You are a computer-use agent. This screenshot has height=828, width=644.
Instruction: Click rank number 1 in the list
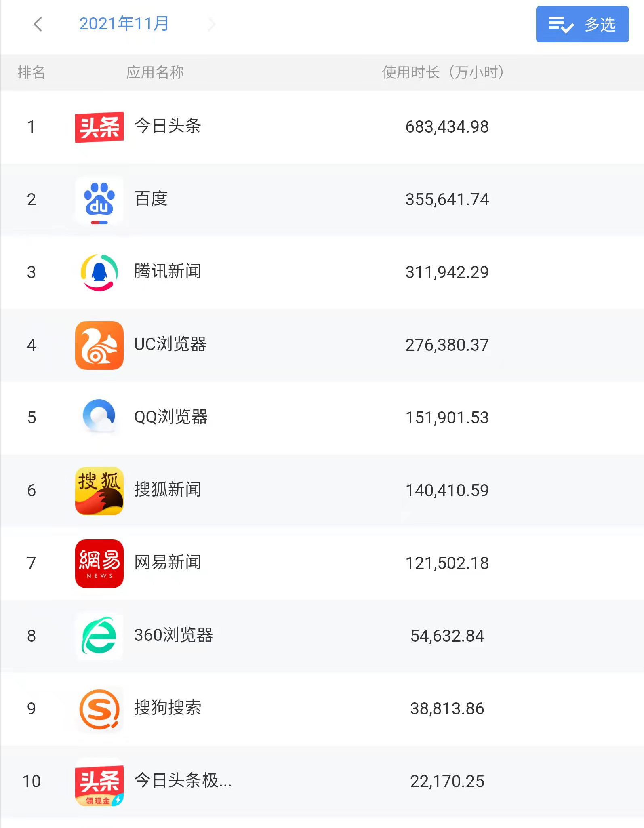click(31, 127)
